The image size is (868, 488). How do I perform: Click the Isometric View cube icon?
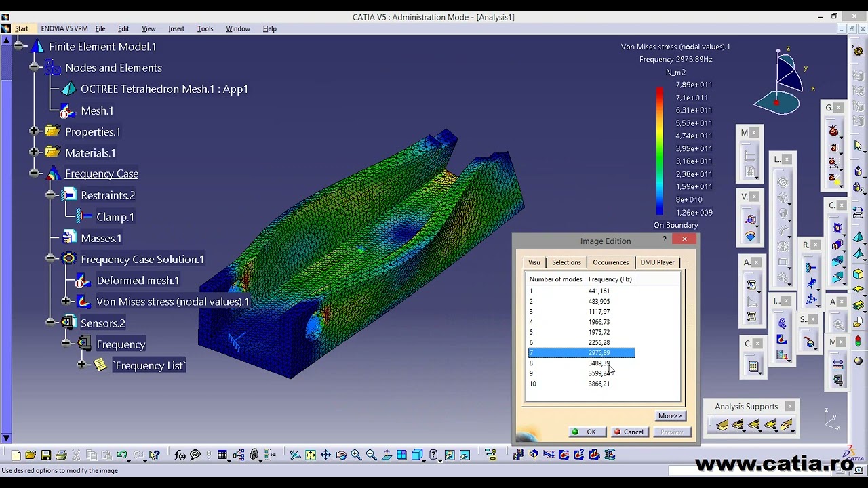417,455
